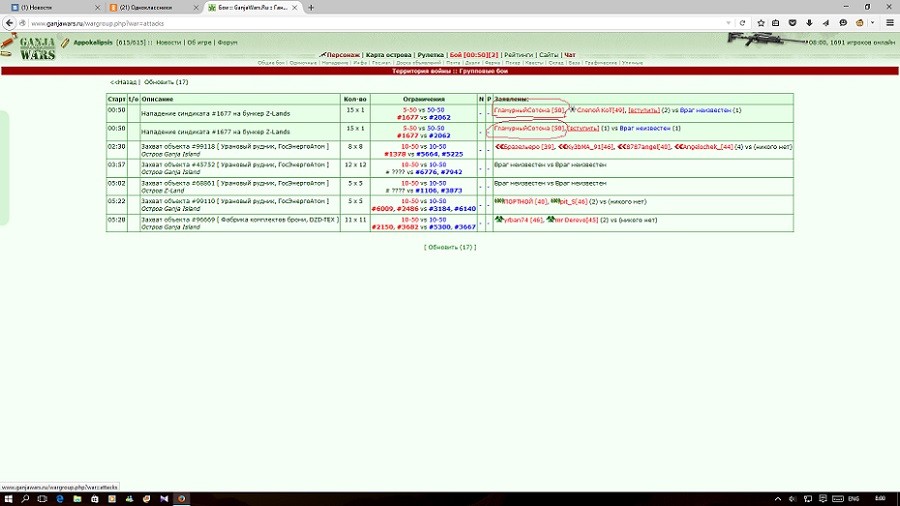Image resolution: width=900 pixels, height=506 pixels.
Task: Open Task View on the taskbar
Action: pos(42,499)
